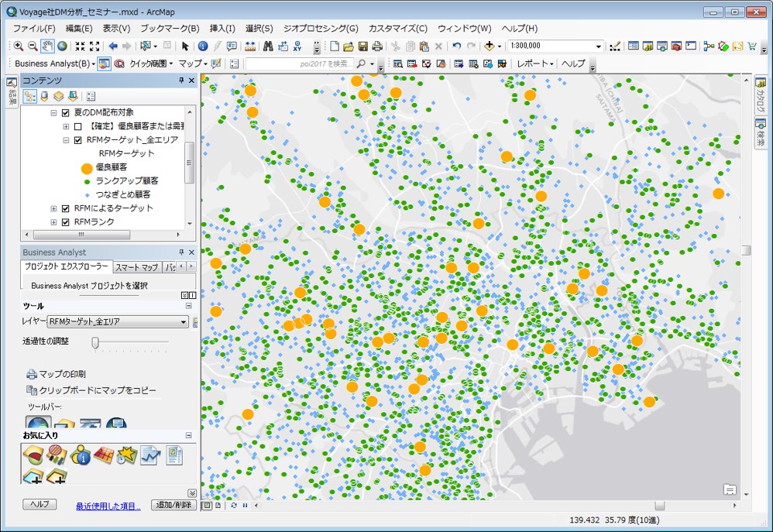
Task: Open the Python window icon
Action: [691, 46]
